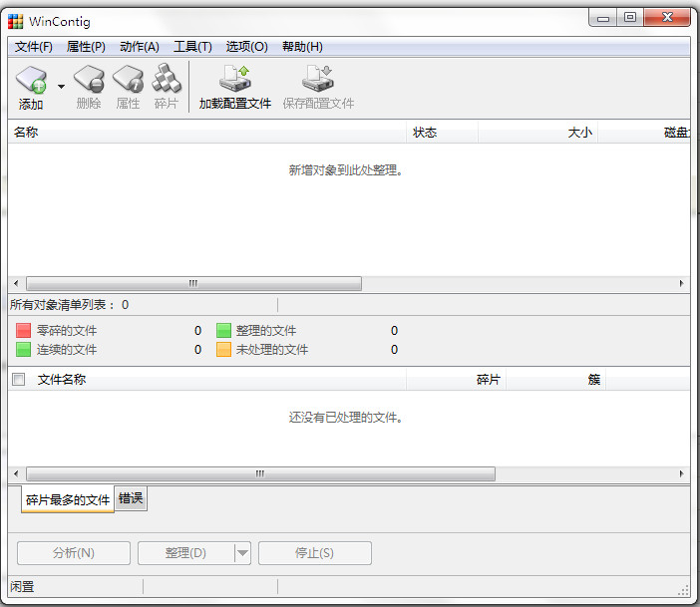Screen dimensions: 700x607
Task: Click the green 整理的文件 color swatch
Action: point(223,330)
